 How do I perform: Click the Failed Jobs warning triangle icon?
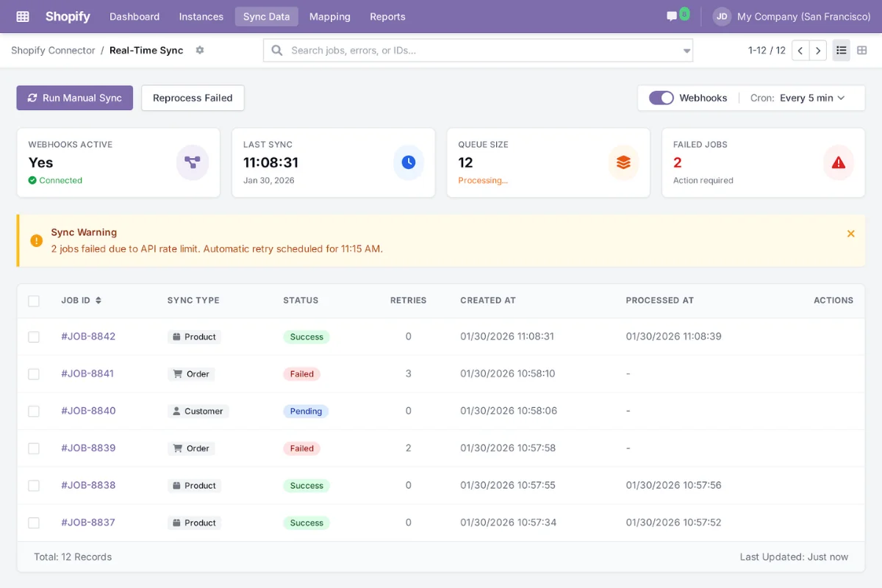pos(839,162)
